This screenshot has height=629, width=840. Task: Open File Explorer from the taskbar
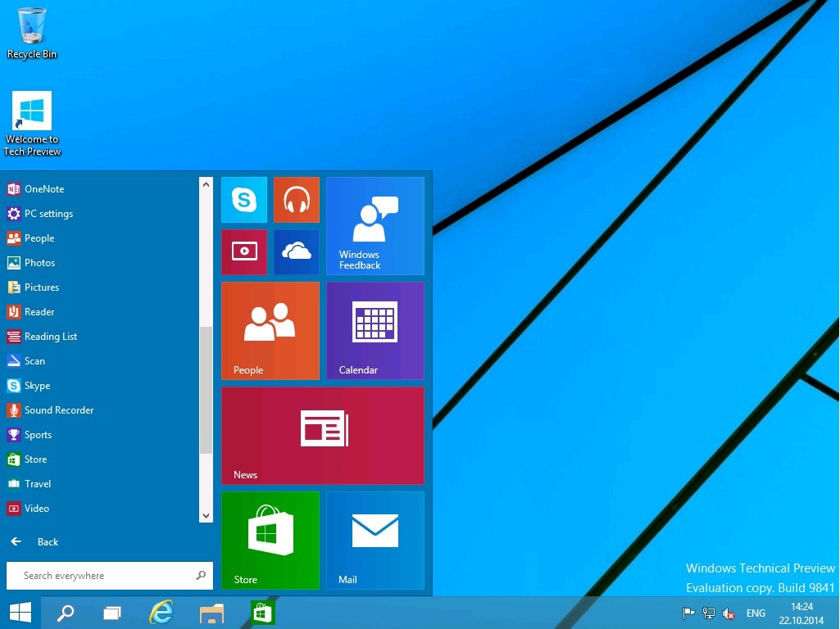211,613
